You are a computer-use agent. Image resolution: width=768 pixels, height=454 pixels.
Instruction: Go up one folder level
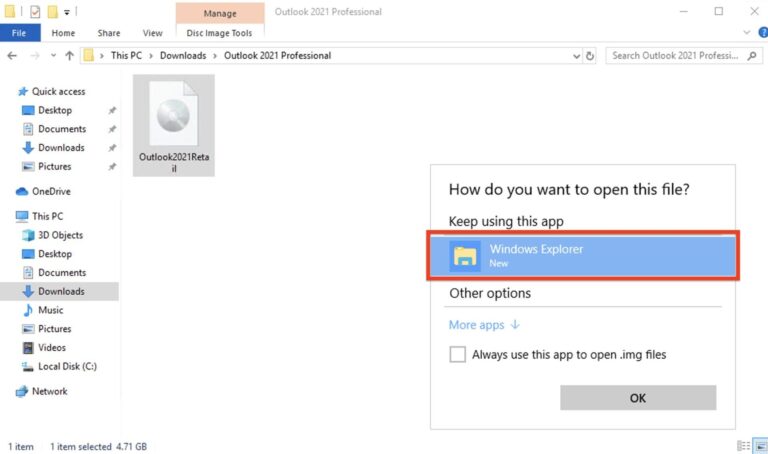[70, 56]
